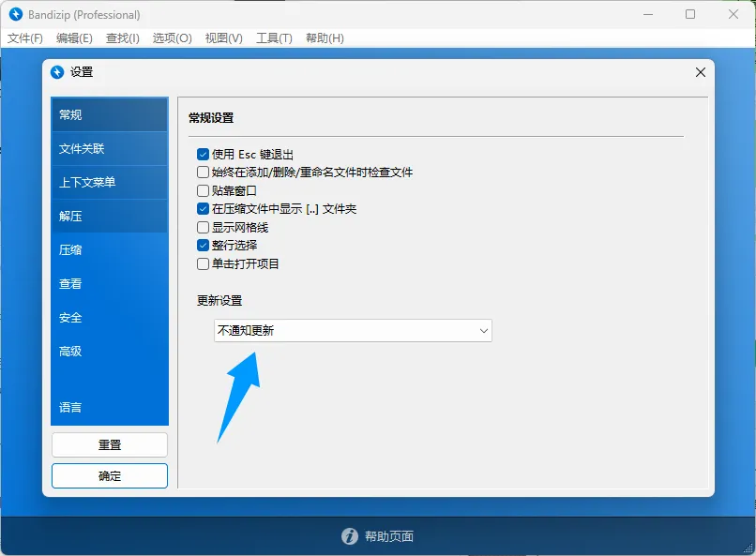Uncheck 整行选择 option
756x556 pixels.
[203, 246]
